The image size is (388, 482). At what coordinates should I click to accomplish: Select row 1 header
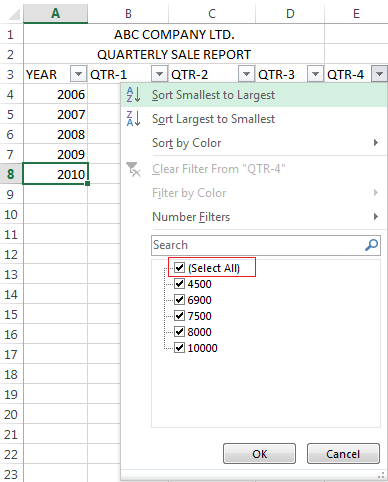coord(11,34)
